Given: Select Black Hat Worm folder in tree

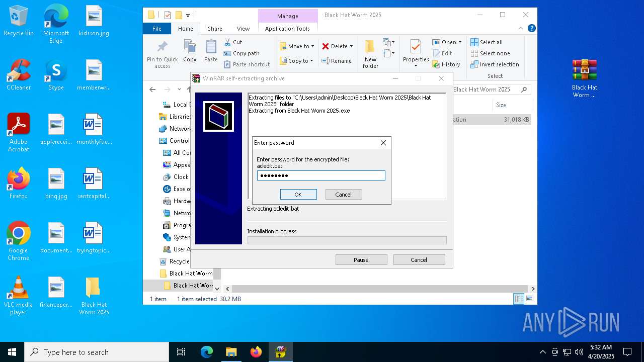Looking at the screenshot, I should [186, 274].
